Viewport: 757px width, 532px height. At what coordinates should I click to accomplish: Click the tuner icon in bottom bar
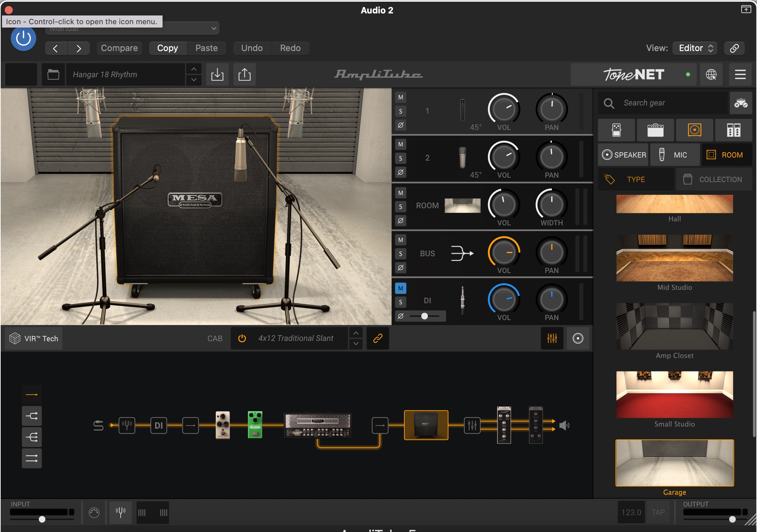[x=120, y=513]
